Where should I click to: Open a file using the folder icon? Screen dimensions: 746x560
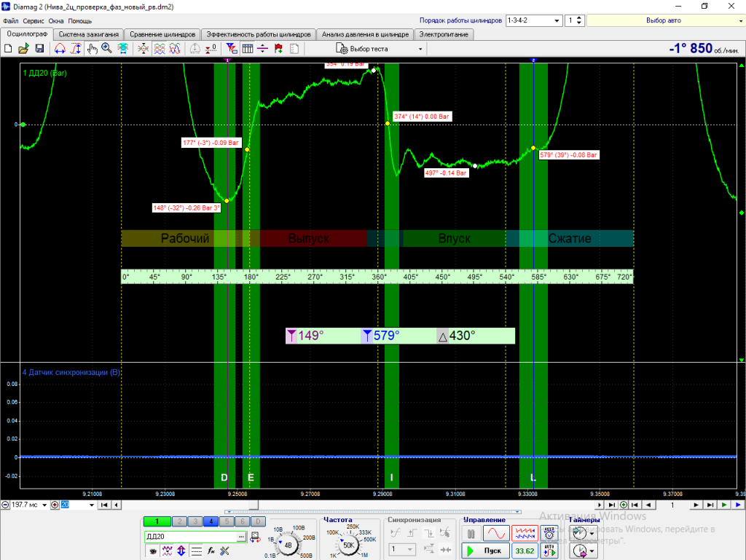[x=23, y=49]
